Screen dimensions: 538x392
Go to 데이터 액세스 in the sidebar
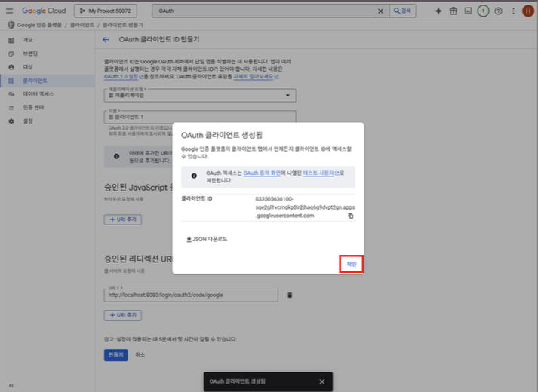click(38, 94)
